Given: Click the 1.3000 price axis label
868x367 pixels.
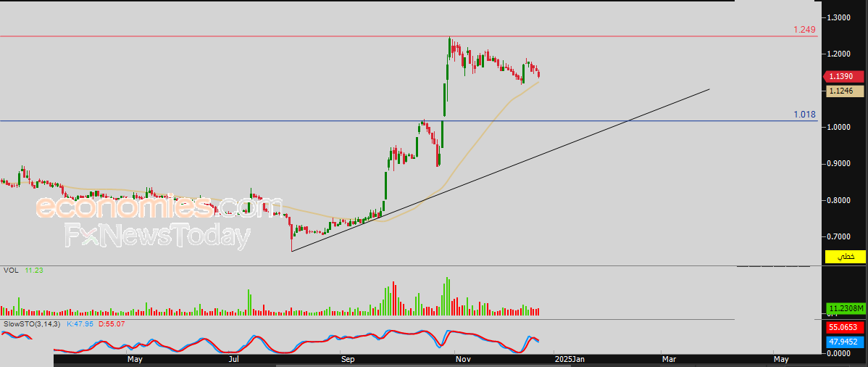Looking at the screenshot, I should point(839,18).
